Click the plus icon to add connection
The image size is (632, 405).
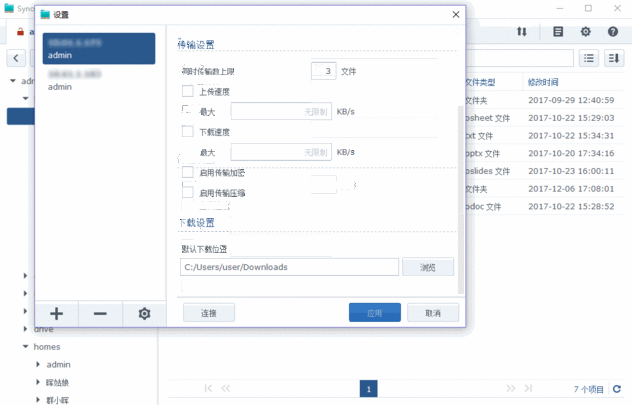click(x=57, y=313)
